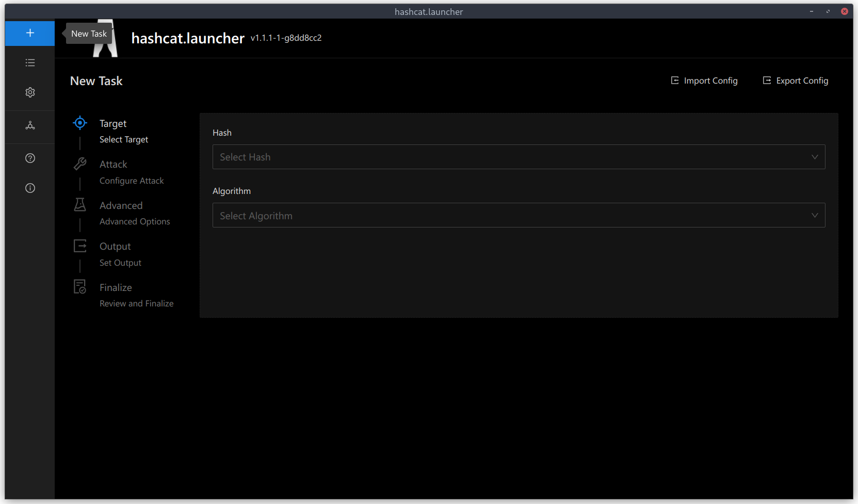Click the 'Algorithm' field label
This screenshot has height=504, width=858.
[x=232, y=191]
